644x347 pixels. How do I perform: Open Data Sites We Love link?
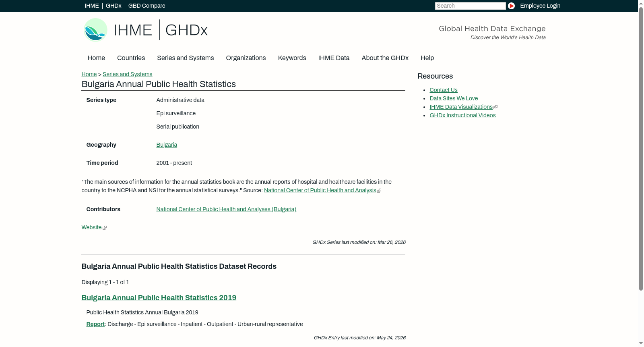tap(454, 98)
